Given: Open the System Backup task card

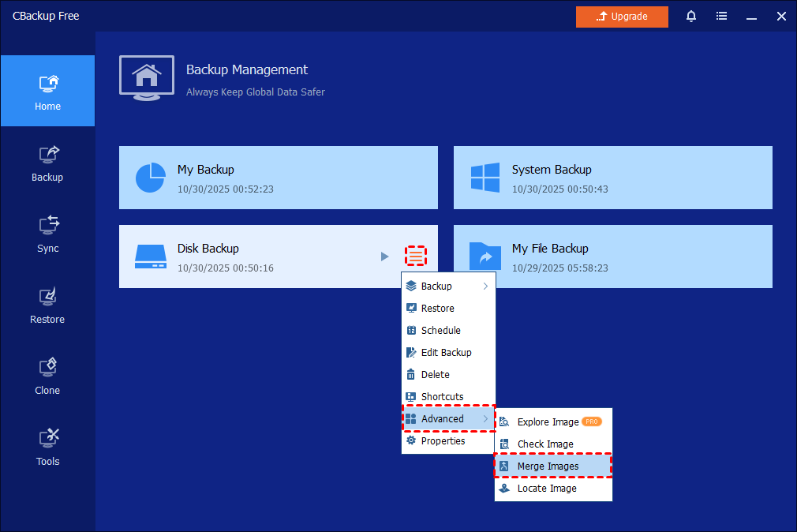Looking at the screenshot, I should [612, 178].
